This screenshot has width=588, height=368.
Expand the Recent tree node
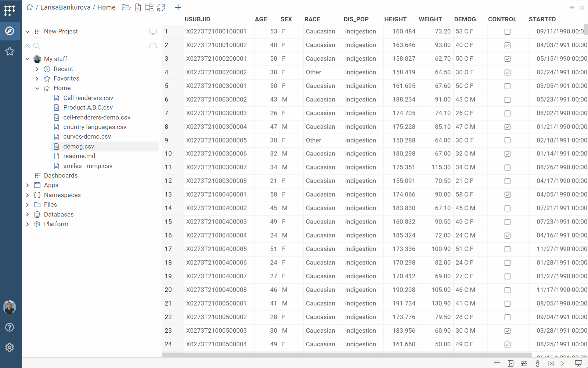37,69
